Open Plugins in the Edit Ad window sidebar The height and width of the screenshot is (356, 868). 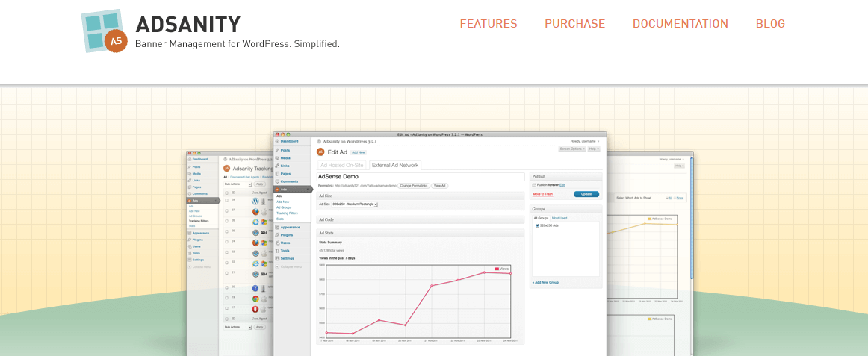287,235
